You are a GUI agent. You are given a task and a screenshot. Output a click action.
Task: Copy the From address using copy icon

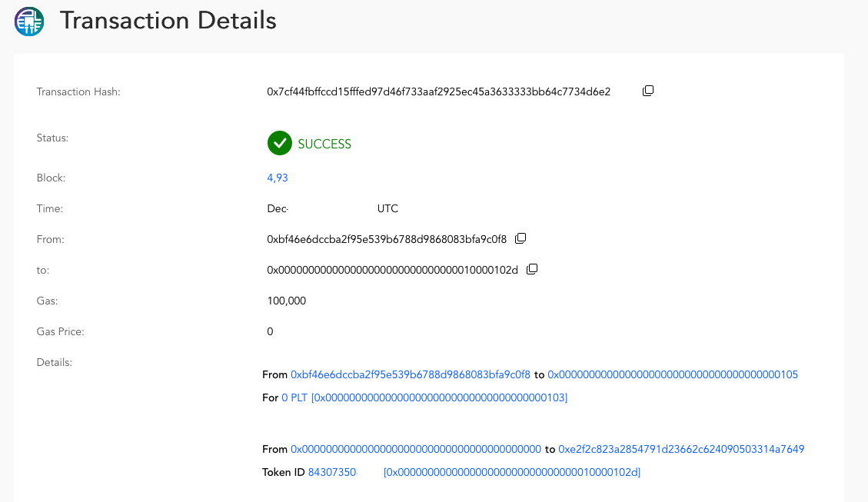pyautogui.click(x=520, y=238)
